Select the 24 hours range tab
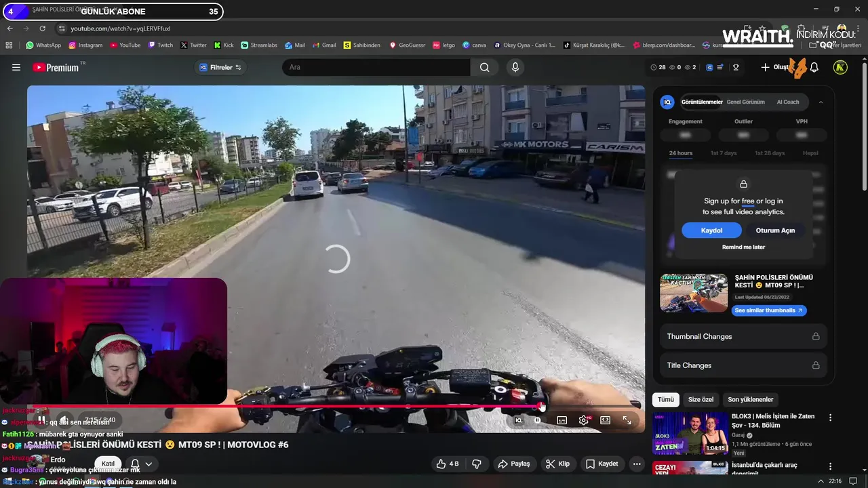The image size is (868, 488). click(x=681, y=153)
